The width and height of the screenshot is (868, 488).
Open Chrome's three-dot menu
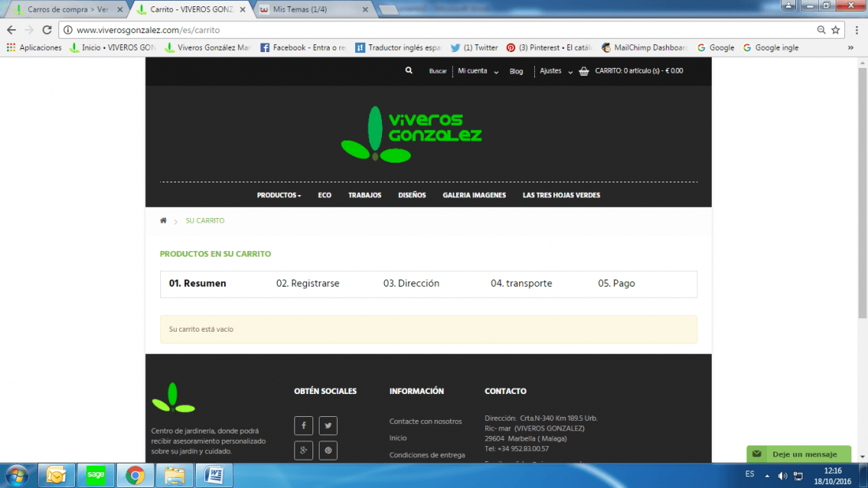[x=856, y=30]
